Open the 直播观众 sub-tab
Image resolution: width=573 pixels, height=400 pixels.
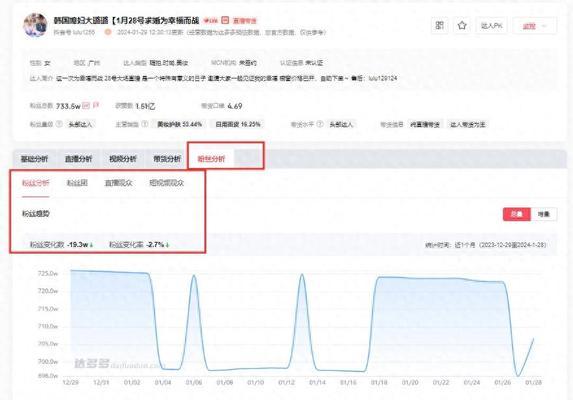tap(118, 183)
